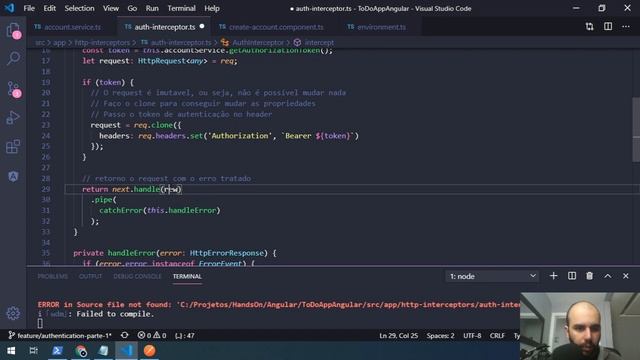The height and width of the screenshot is (360, 640).
Task: Click the Open Changes compare icon
Action: 589,27
